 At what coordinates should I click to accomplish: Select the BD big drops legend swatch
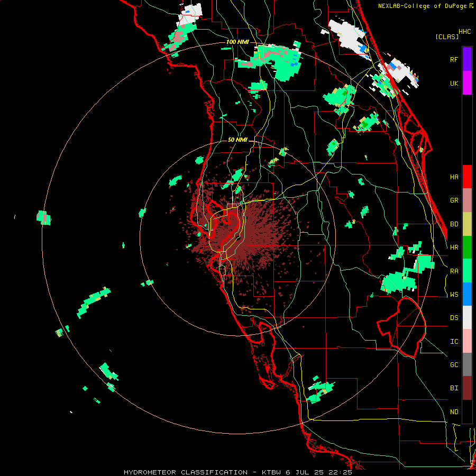click(467, 224)
